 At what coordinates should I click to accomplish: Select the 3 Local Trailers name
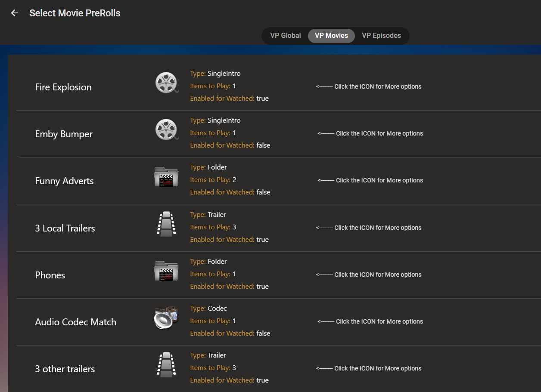coord(65,228)
